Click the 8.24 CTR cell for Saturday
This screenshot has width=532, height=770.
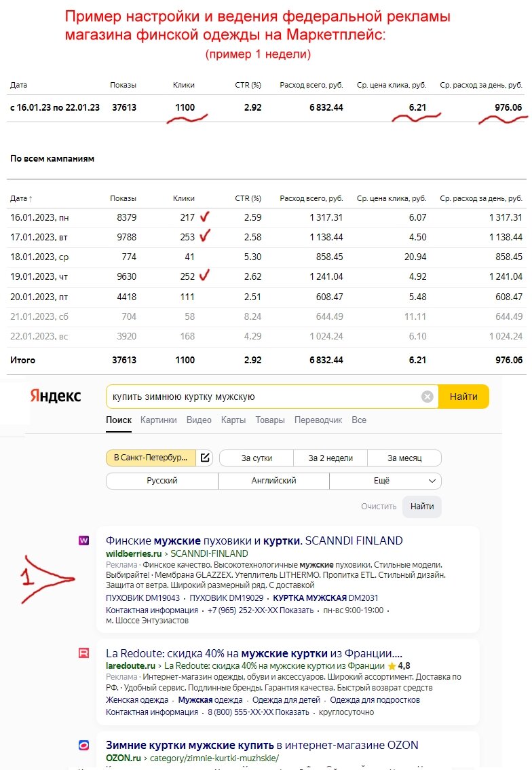tap(252, 316)
